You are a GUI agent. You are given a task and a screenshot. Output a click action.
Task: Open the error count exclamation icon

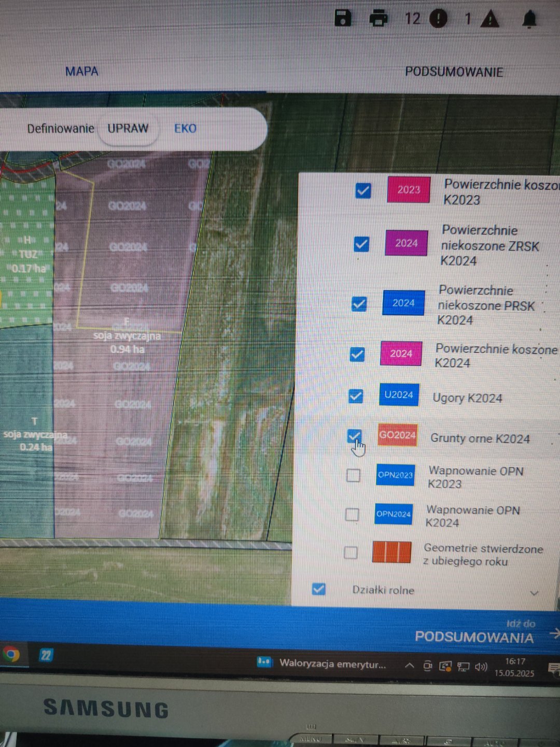pos(438,19)
